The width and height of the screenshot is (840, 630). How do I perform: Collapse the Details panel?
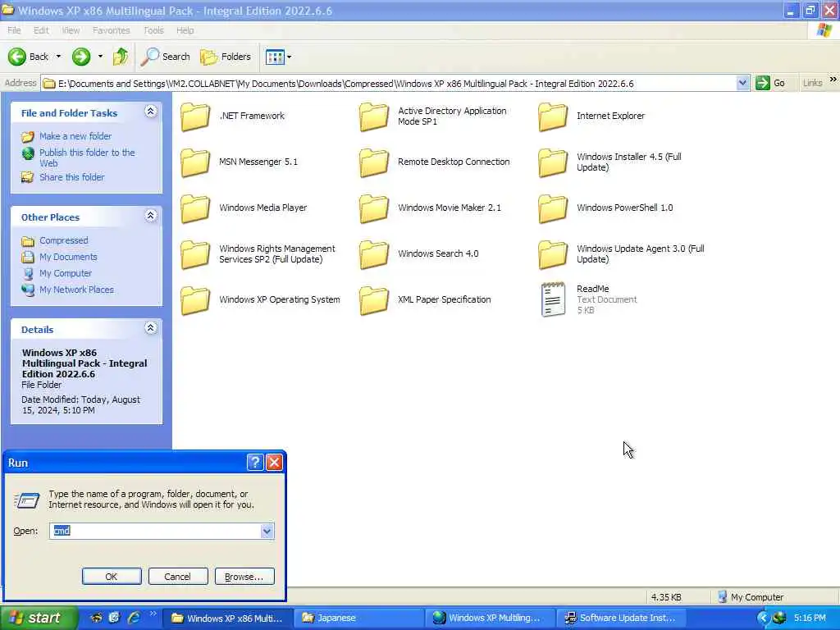[x=151, y=328]
